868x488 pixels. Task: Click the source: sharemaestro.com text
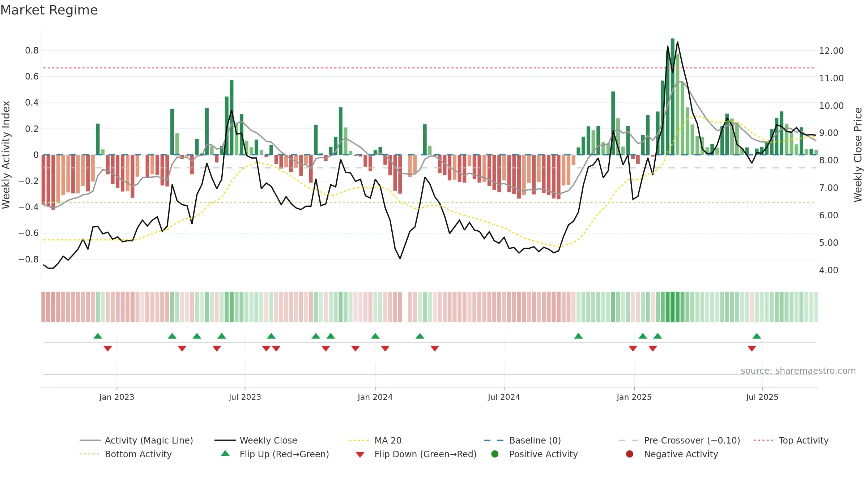(798, 371)
